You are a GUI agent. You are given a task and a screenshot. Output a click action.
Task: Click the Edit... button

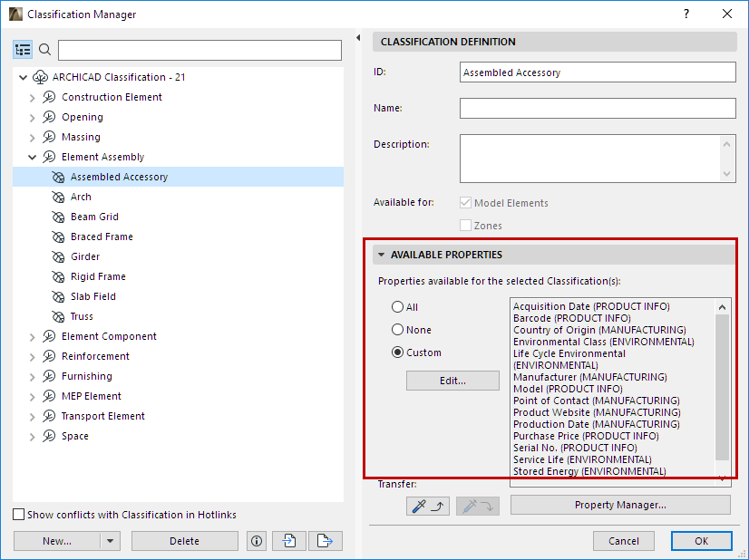tap(452, 381)
